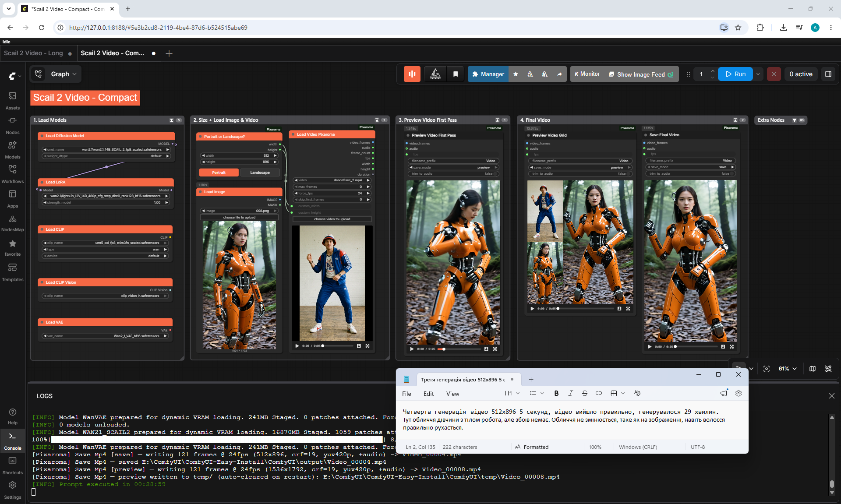The height and width of the screenshot is (504, 841).
Task: Insert link using Notepad toolbar
Action: tap(598, 393)
